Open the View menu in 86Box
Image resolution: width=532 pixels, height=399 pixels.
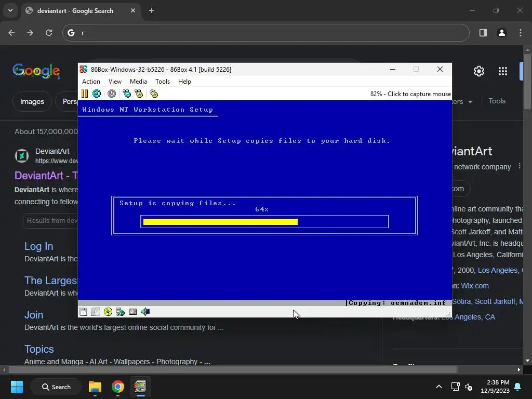click(x=115, y=82)
